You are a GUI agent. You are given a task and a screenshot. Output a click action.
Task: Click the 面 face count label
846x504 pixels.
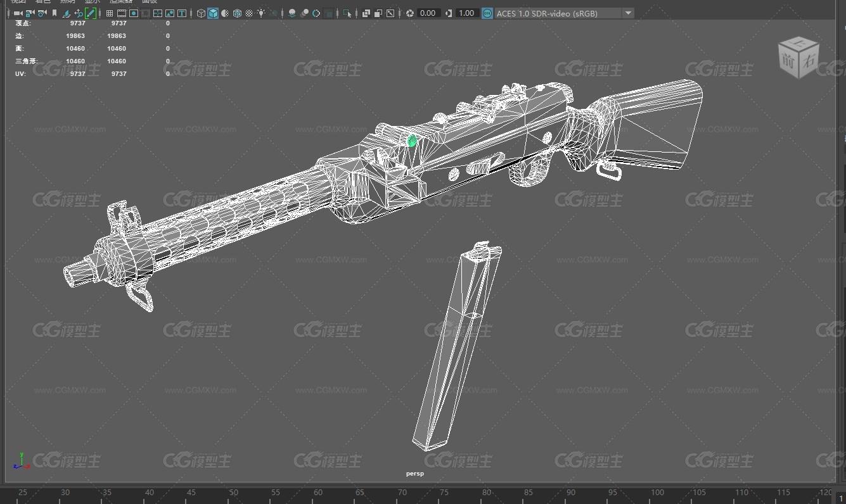point(19,48)
